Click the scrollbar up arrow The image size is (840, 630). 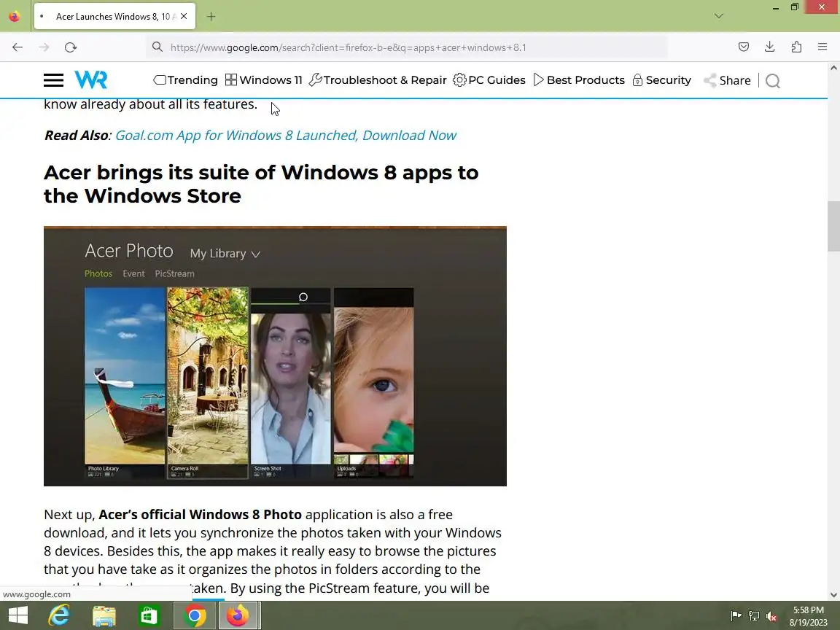(x=833, y=68)
